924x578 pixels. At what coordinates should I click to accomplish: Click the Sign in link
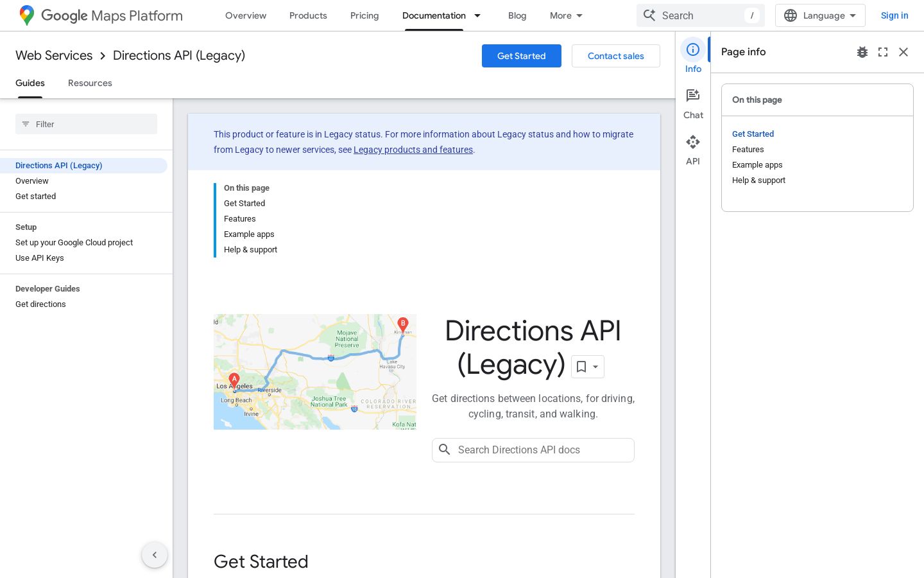coord(894,15)
